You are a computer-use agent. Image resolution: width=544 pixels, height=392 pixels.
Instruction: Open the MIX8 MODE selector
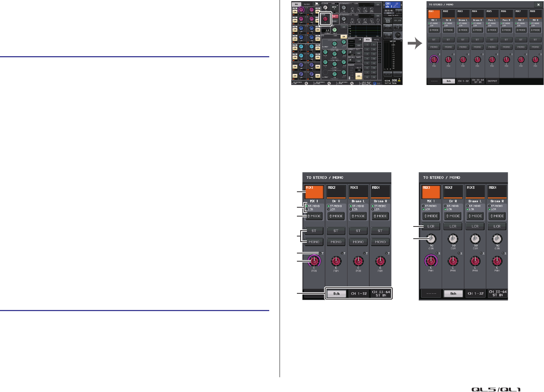(x=536, y=30)
